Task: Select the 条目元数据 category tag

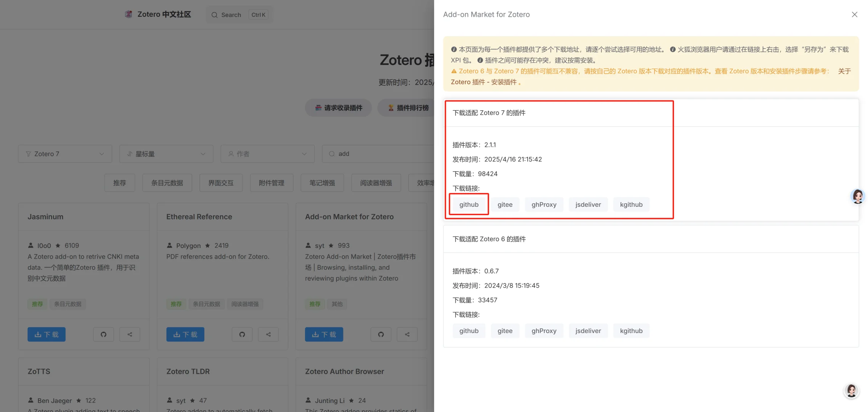Action: point(167,183)
